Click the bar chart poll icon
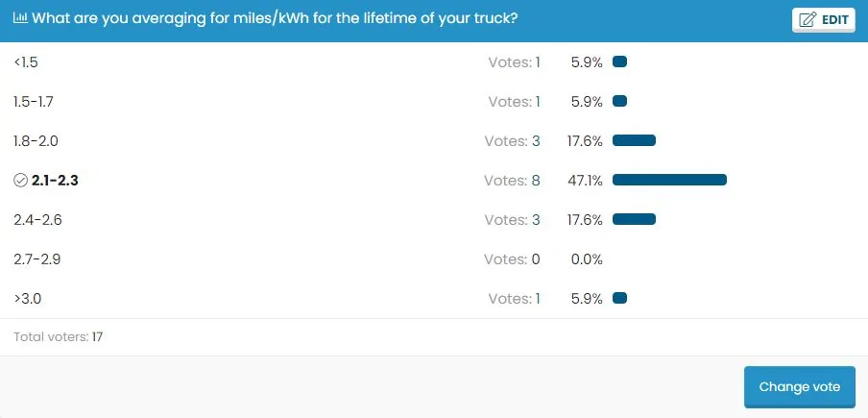Viewport: 868px width, 418px height. pos(20,18)
